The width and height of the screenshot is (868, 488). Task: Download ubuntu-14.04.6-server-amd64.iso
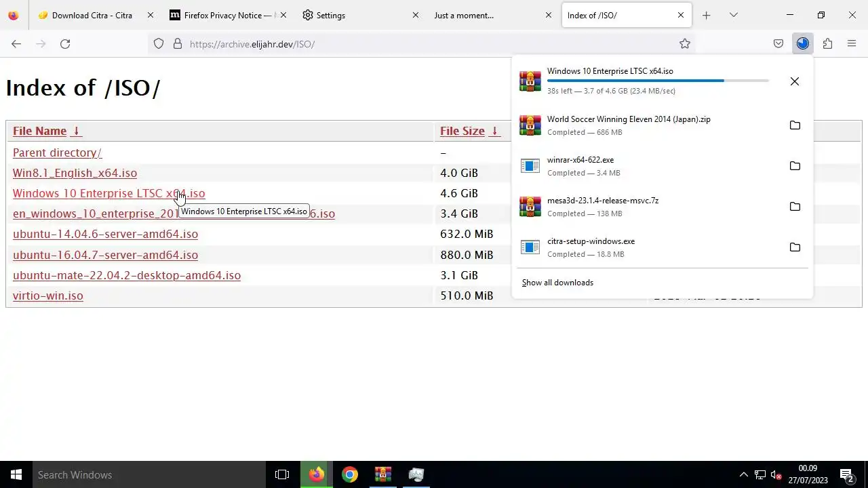tap(105, 234)
